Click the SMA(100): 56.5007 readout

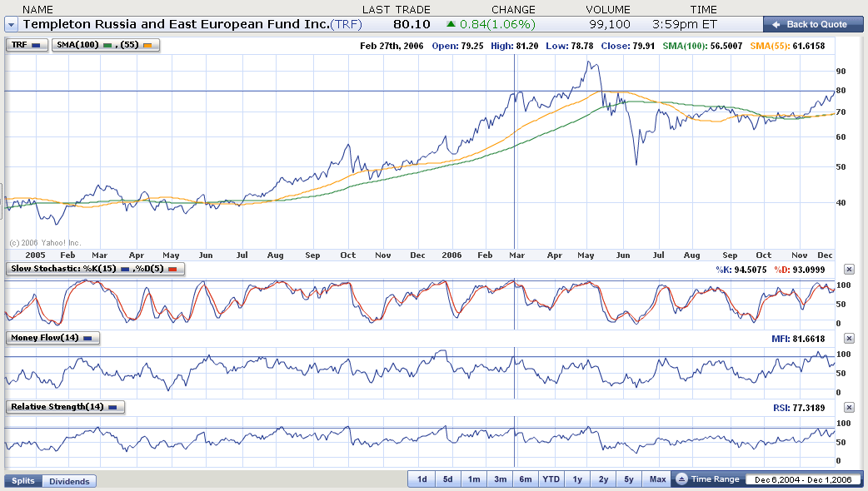click(702, 46)
